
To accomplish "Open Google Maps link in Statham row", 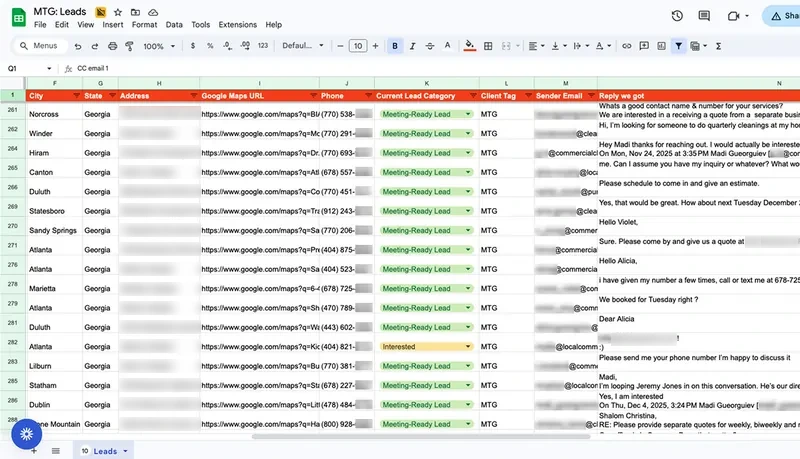I will (x=260, y=386).
